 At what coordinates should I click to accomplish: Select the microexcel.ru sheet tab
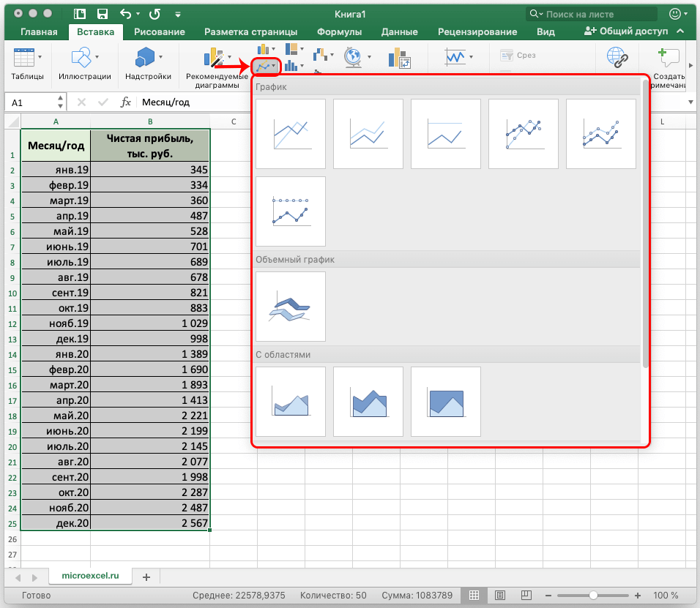pos(90,575)
